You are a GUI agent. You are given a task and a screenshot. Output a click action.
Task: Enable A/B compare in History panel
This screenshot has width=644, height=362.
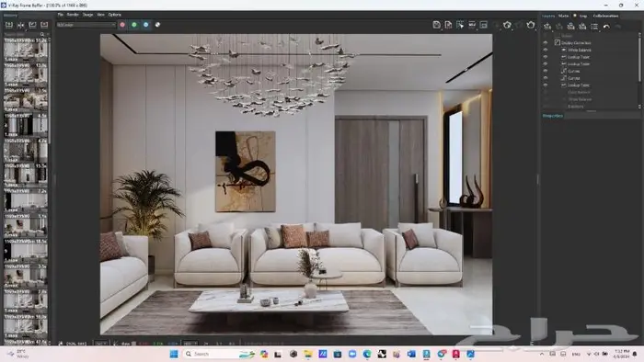coord(20,25)
